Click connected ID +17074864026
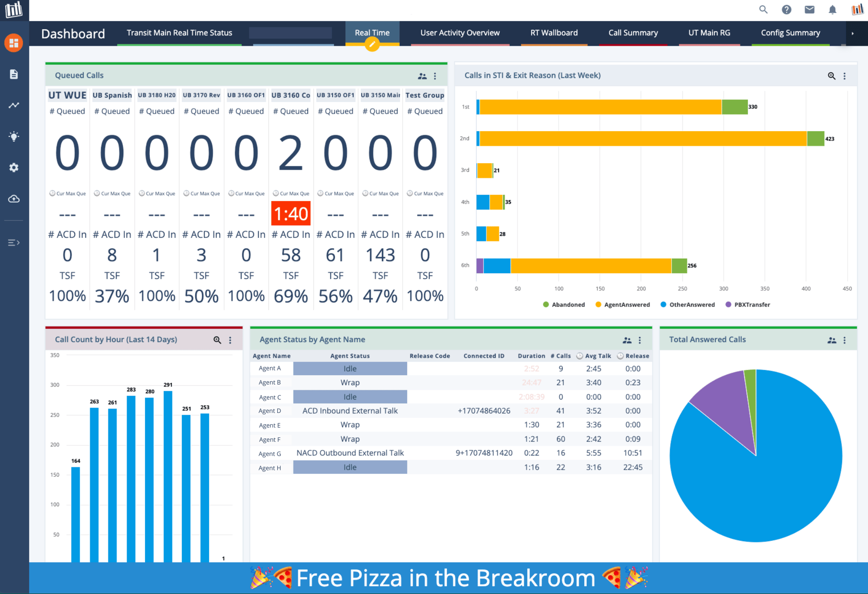Image resolution: width=868 pixels, height=594 pixels. pos(484,411)
